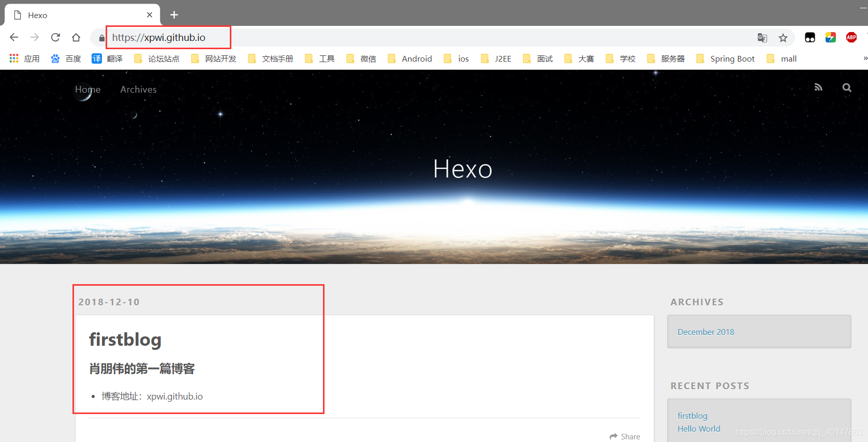The image size is (868, 442).
Task: Open the 大赛 bookmark folder
Action: click(579, 58)
